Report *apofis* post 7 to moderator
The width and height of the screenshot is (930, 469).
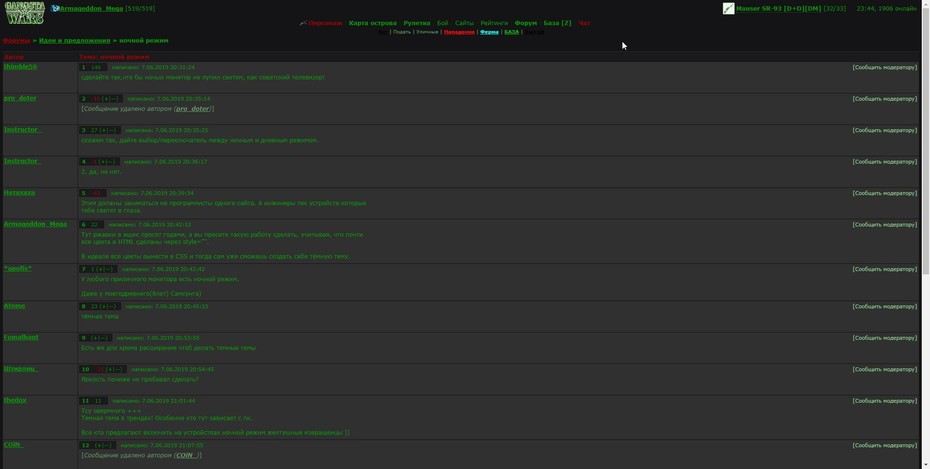[884, 269]
